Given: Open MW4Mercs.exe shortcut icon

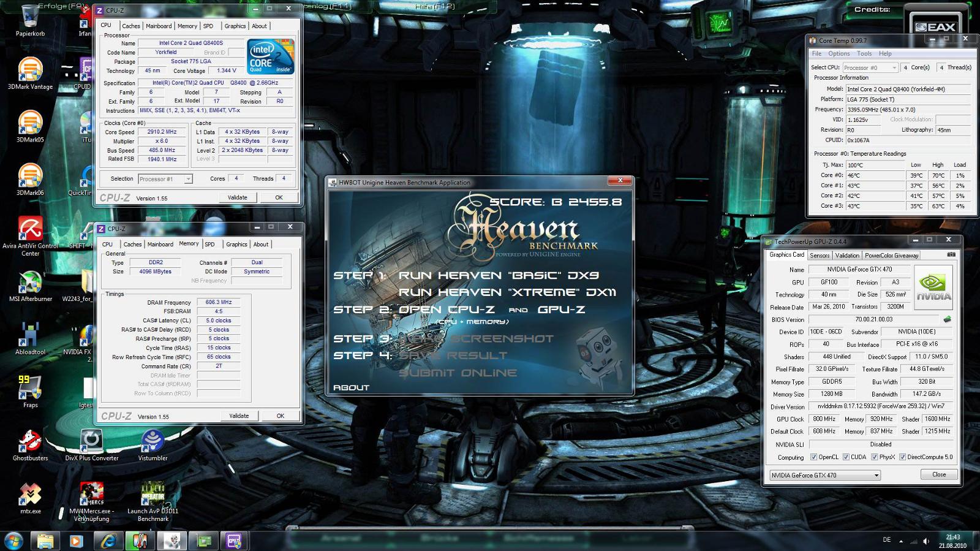Looking at the screenshot, I should pyautogui.click(x=92, y=501).
